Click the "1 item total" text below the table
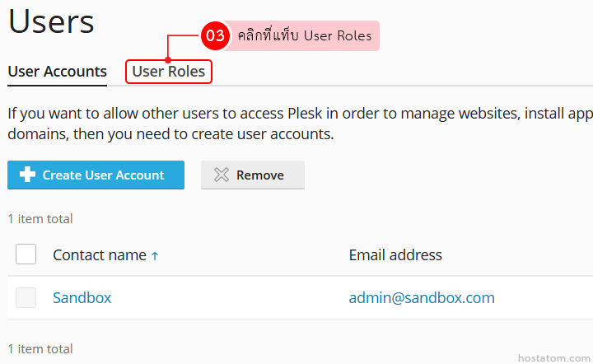 pyautogui.click(x=40, y=348)
